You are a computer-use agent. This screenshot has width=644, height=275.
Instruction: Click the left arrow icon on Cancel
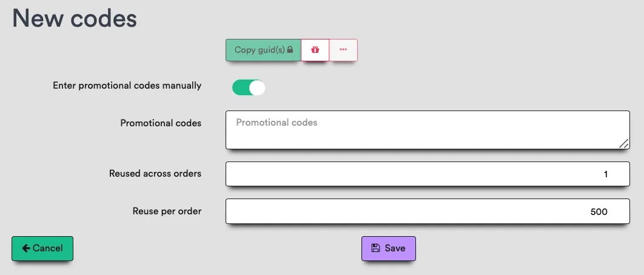[x=26, y=248]
